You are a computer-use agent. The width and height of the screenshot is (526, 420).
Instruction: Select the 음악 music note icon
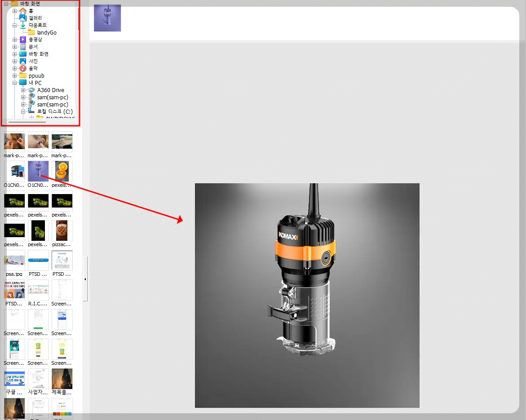pyautogui.click(x=23, y=68)
